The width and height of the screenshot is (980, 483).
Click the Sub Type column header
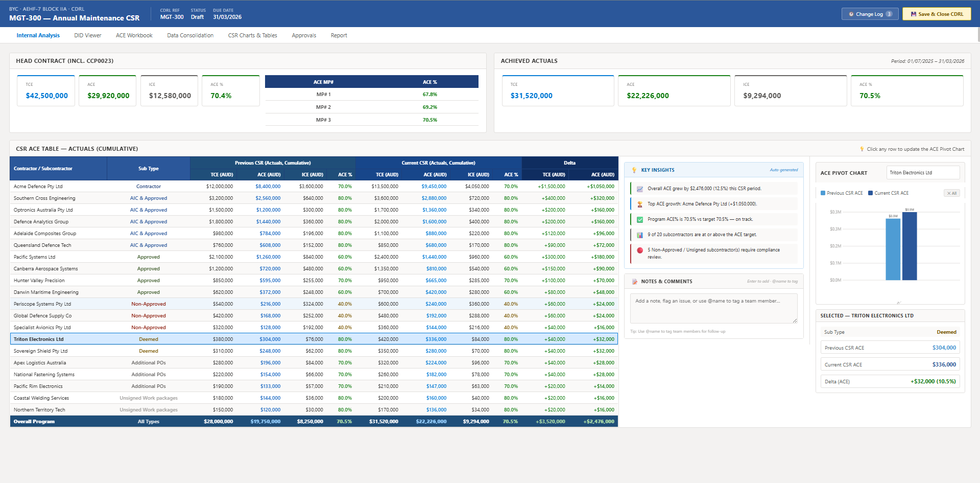pos(149,169)
